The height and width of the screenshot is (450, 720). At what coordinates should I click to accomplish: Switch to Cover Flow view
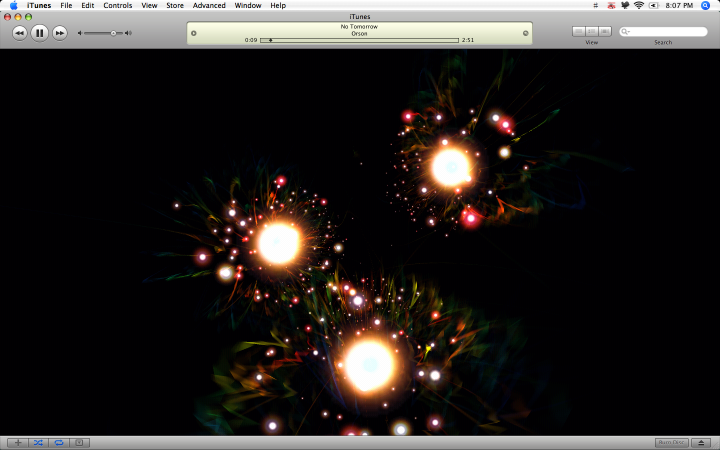[605, 31]
